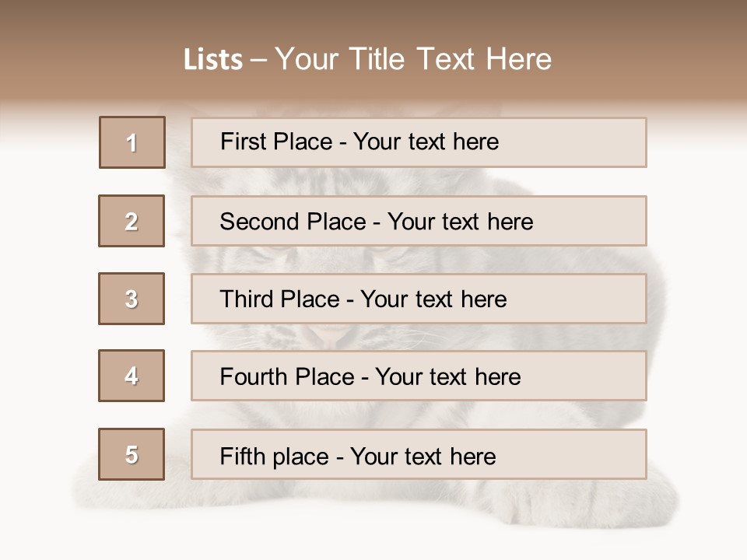Click 'Your text here' in First Place row
Screen dimensions: 747x560
[x=426, y=142]
